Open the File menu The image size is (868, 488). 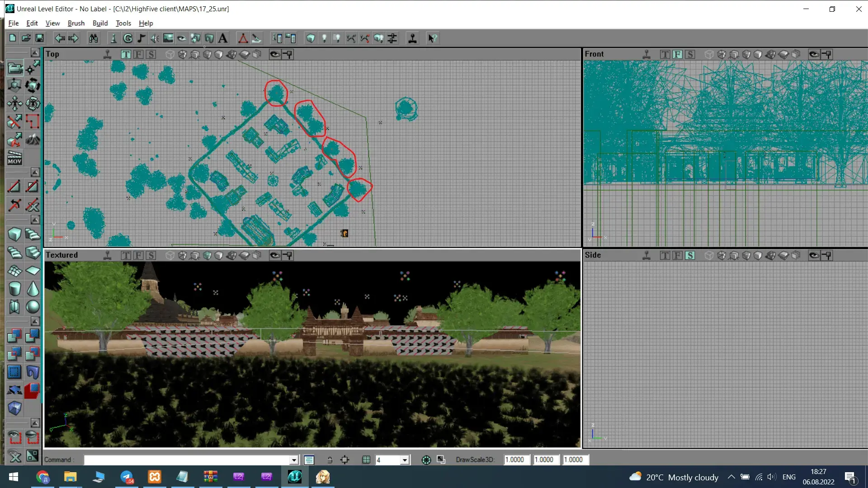click(14, 23)
